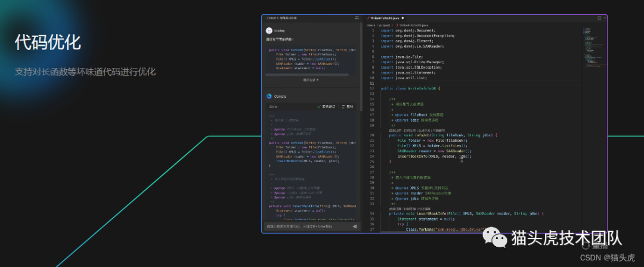Image resolution: width=644 pixels, height=267 pixels.
Task: Click the Comate panel title
Action: point(281,18)
